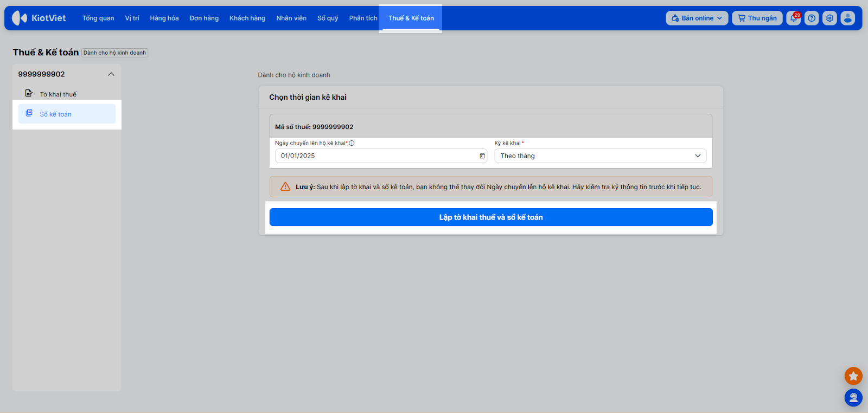Click the orange star floating button
868x413 pixels.
click(x=853, y=376)
